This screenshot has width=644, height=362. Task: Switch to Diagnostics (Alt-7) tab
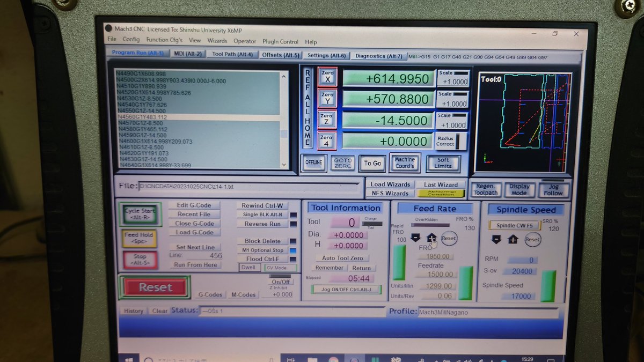[378, 56]
